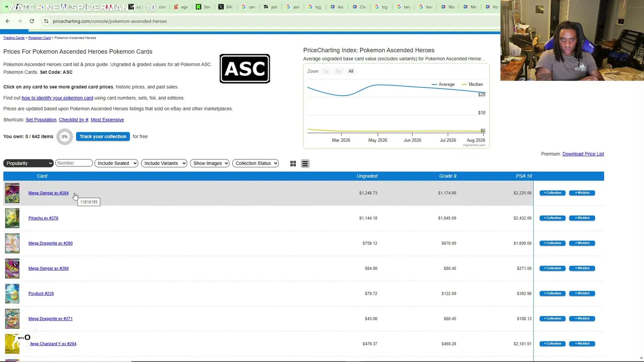Jump to Set Population shortcut
Screen dimensions: 644x362
point(41,120)
